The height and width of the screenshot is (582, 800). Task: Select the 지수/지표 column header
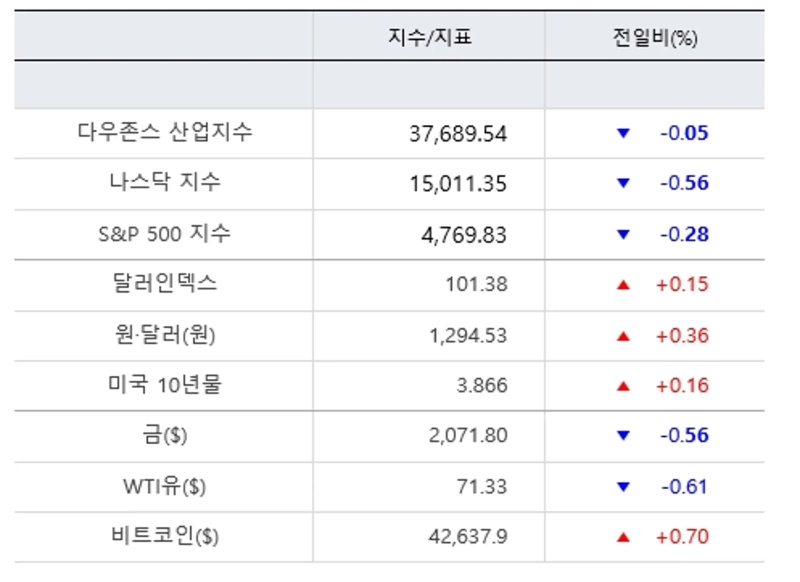pos(429,38)
